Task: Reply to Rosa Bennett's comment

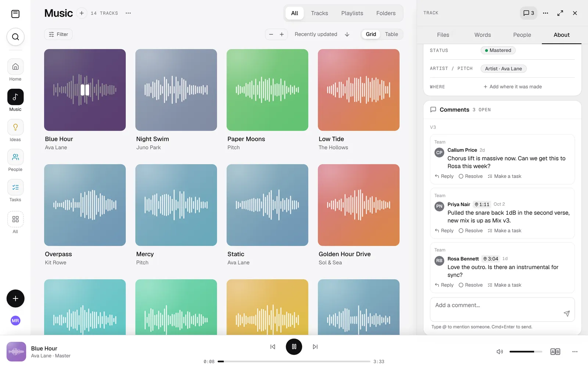Action: (x=444, y=285)
